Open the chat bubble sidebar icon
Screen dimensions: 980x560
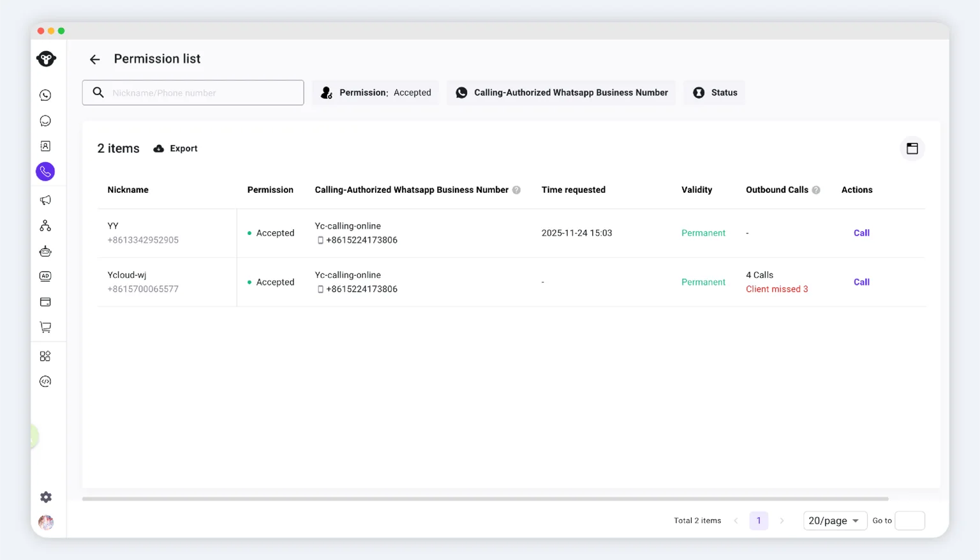[45, 121]
